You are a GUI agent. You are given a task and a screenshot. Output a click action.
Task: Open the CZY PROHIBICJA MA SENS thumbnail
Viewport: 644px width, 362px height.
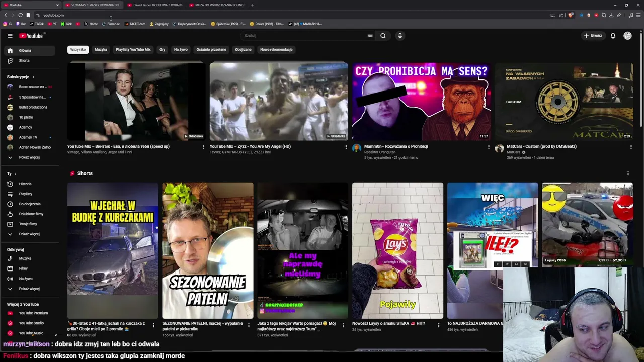coord(422,101)
